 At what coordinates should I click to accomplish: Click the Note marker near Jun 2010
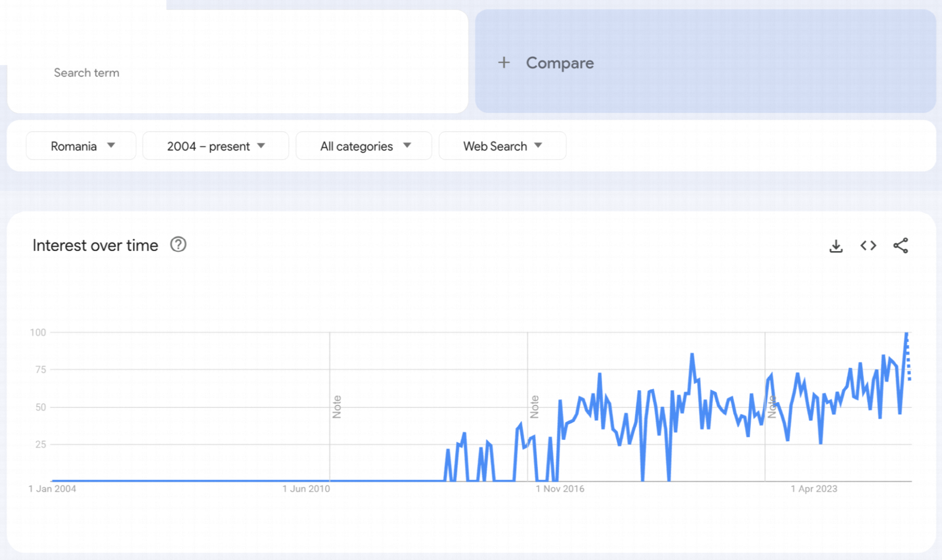pyautogui.click(x=337, y=407)
